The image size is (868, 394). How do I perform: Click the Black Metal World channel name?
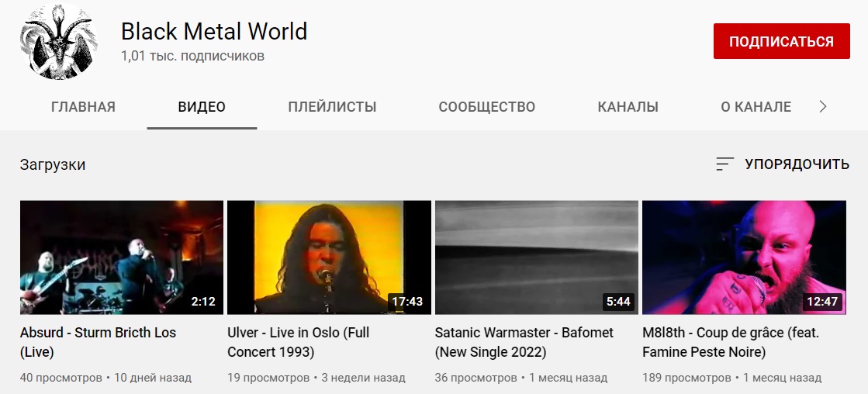pyautogui.click(x=213, y=32)
